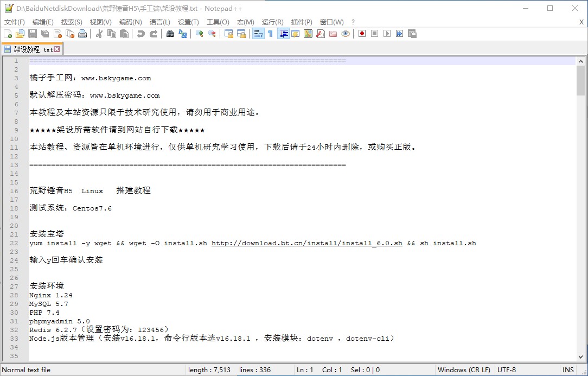
Task: Toggle the indent guide button
Action: 283,34
